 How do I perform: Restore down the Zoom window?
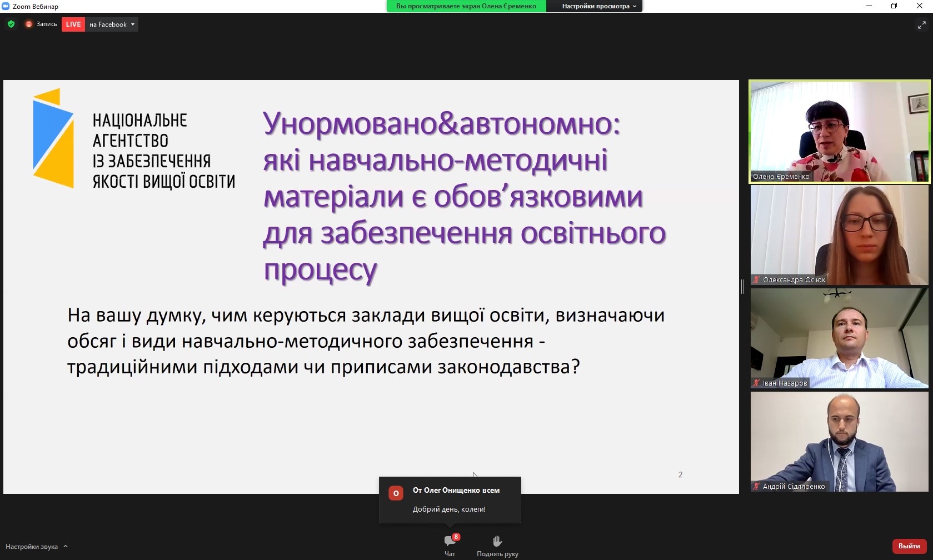tap(894, 6)
